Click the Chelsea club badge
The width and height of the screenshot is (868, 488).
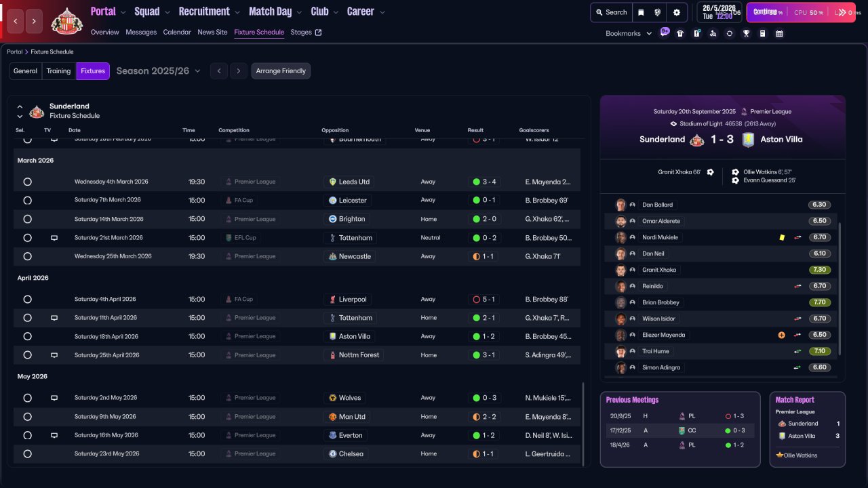pos(332,454)
